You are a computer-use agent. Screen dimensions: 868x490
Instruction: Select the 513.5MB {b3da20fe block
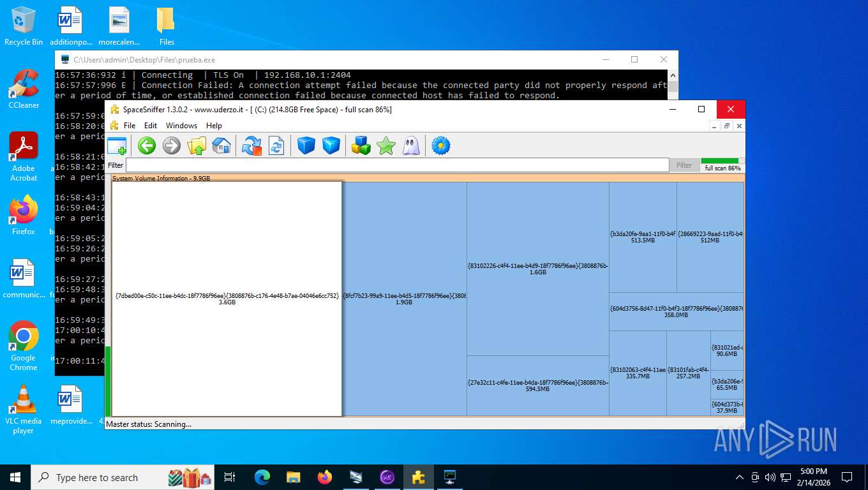click(x=643, y=237)
